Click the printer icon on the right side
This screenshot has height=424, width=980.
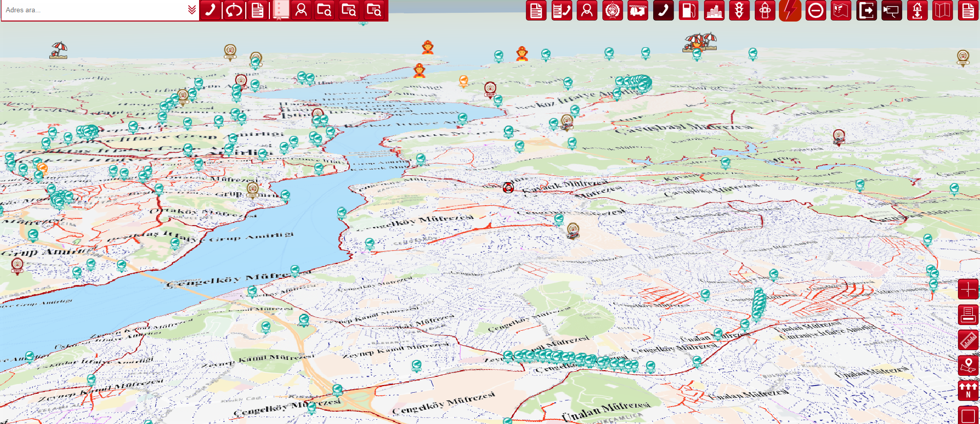(x=968, y=314)
